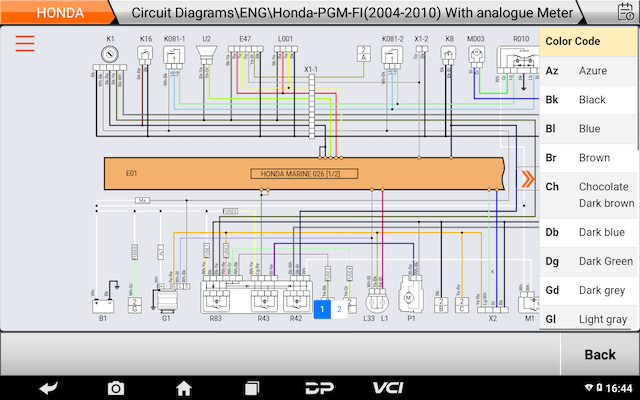This screenshot has height=400, width=640.
Task: Select the K081-1 relay component
Action: point(174,57)
